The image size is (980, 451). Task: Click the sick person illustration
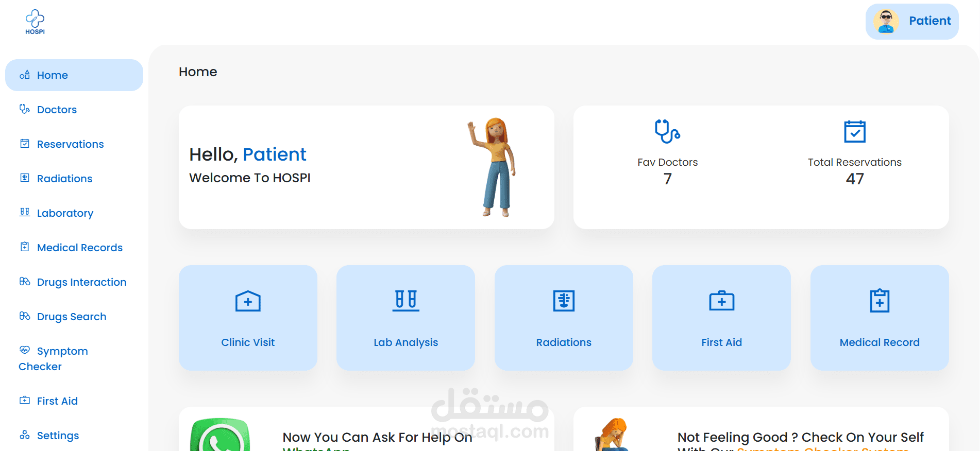[x=612, y=435]
